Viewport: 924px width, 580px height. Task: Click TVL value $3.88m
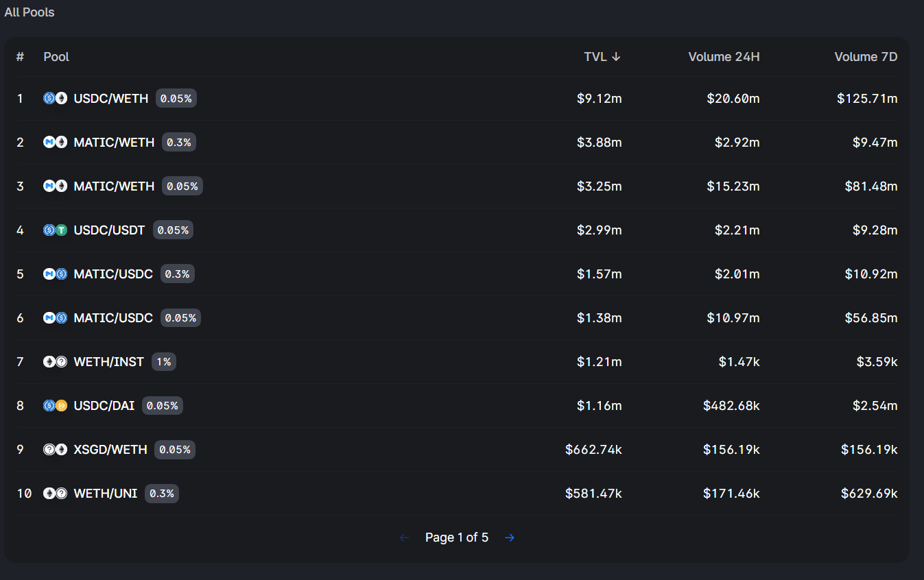pos(599,142)
